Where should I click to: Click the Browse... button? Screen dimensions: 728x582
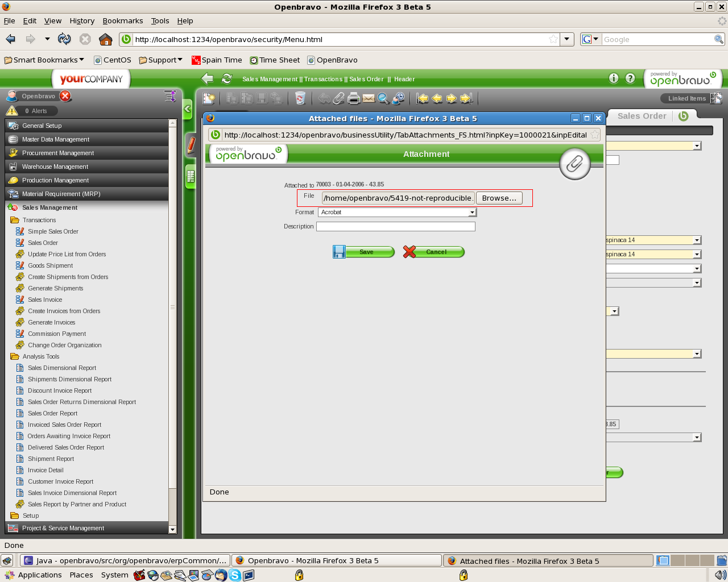click(499, 198)
